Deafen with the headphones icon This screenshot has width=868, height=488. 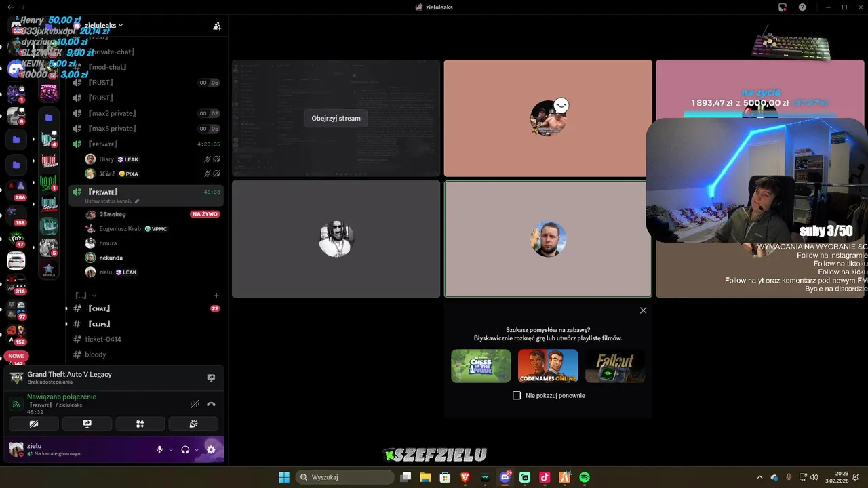tap(185, 449)
